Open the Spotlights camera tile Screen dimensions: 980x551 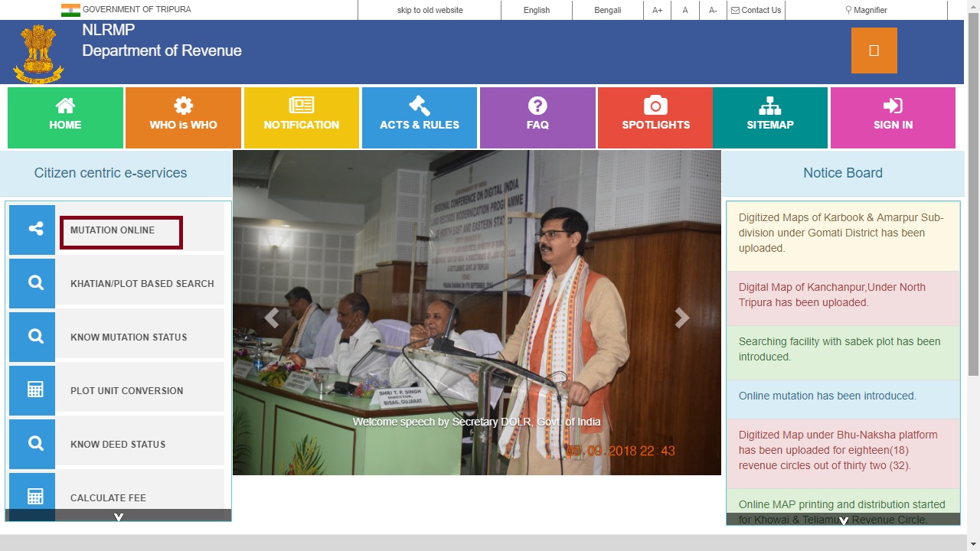pos(655,117)
